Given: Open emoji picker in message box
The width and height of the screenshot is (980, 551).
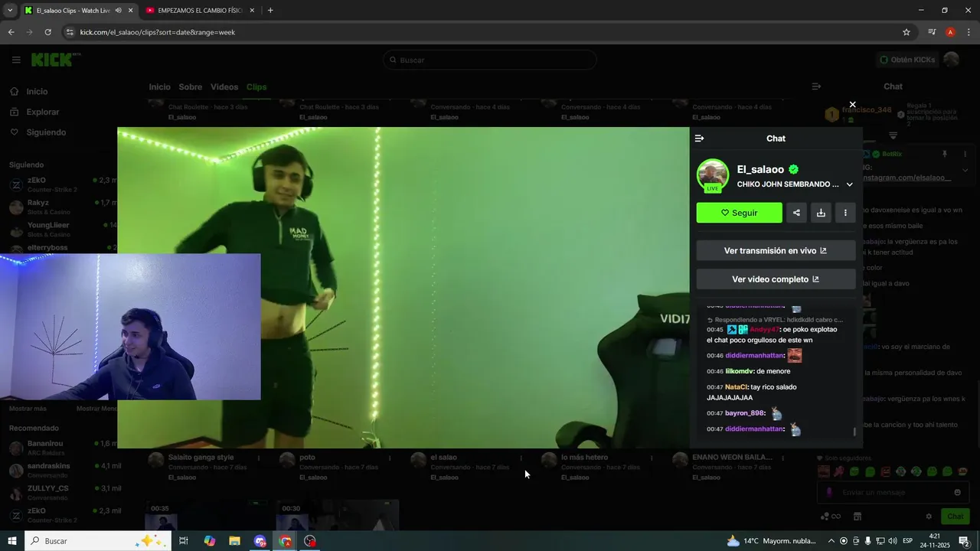Looking at the screenshot, I should pos(957,492).
